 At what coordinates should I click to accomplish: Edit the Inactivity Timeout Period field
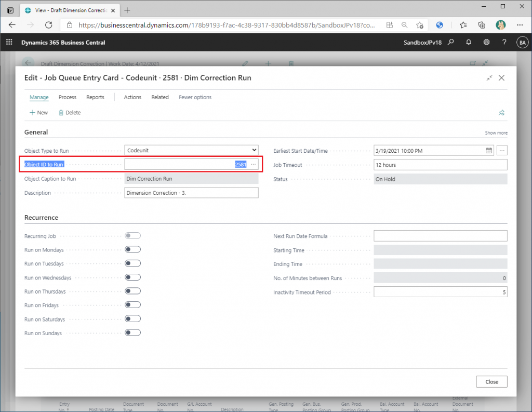point(441,292)
